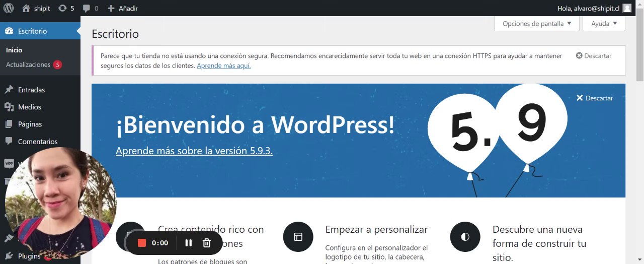This screenshot has width=644, height=264.
Task: Click the red 5 updates badge
Action: tap(57, 64)
